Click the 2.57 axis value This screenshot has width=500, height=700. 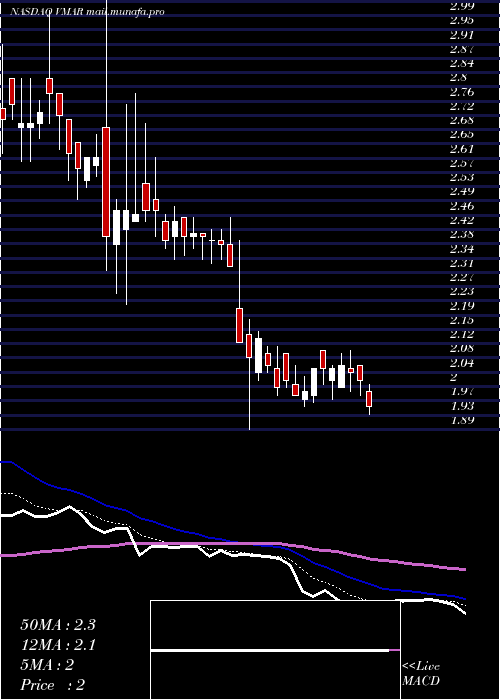click(461, 163)
